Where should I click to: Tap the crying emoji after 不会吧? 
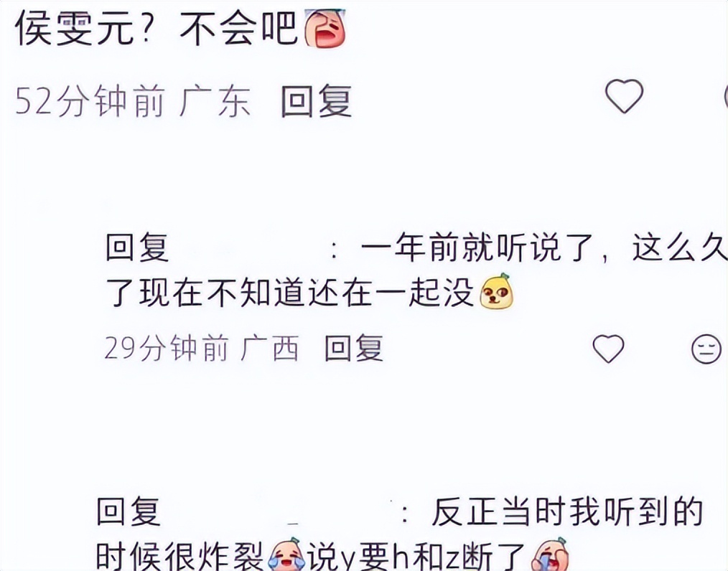tap(325, 28)
